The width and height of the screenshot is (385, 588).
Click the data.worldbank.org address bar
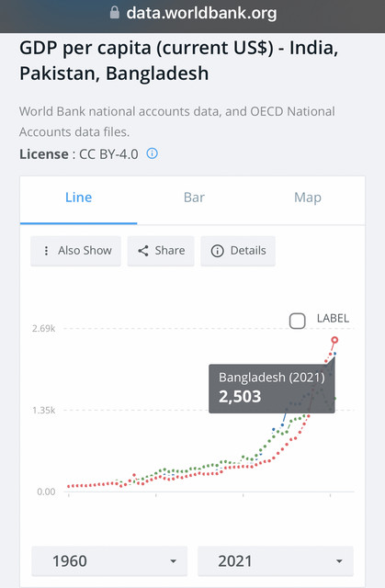coord(192,14)
